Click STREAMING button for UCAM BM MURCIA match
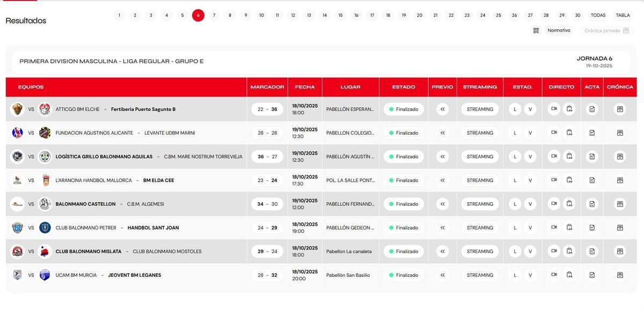The width and height of the screenshot is (644, 309). [480, 275]
